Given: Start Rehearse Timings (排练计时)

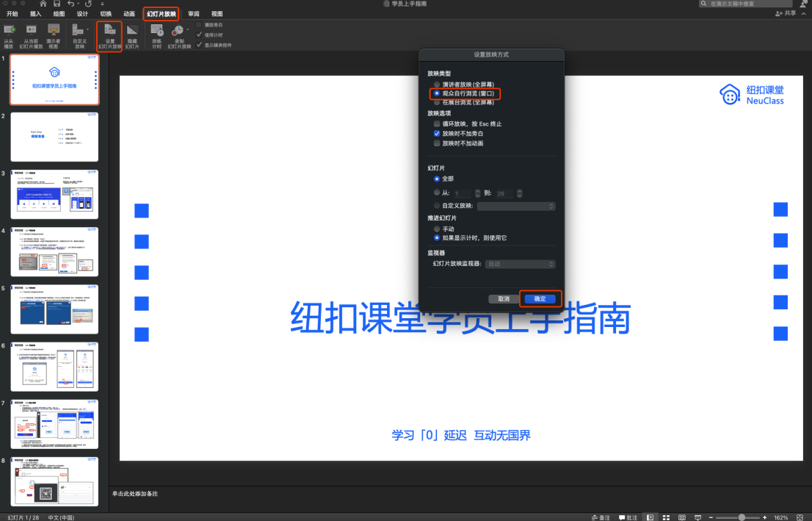Looking at the screenshot, I should pyautogui.click(x=157, y=36).
